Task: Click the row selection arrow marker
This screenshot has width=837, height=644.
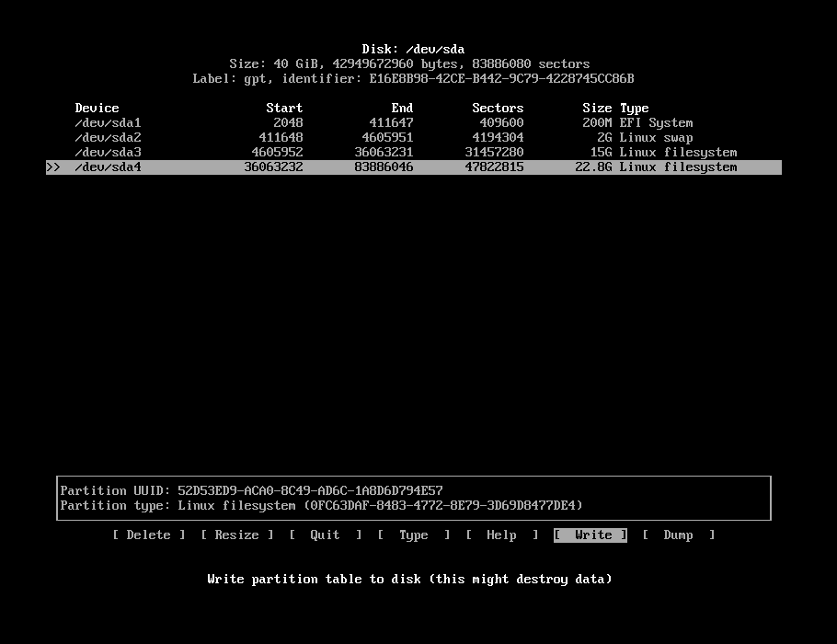Action: point(52,167)
